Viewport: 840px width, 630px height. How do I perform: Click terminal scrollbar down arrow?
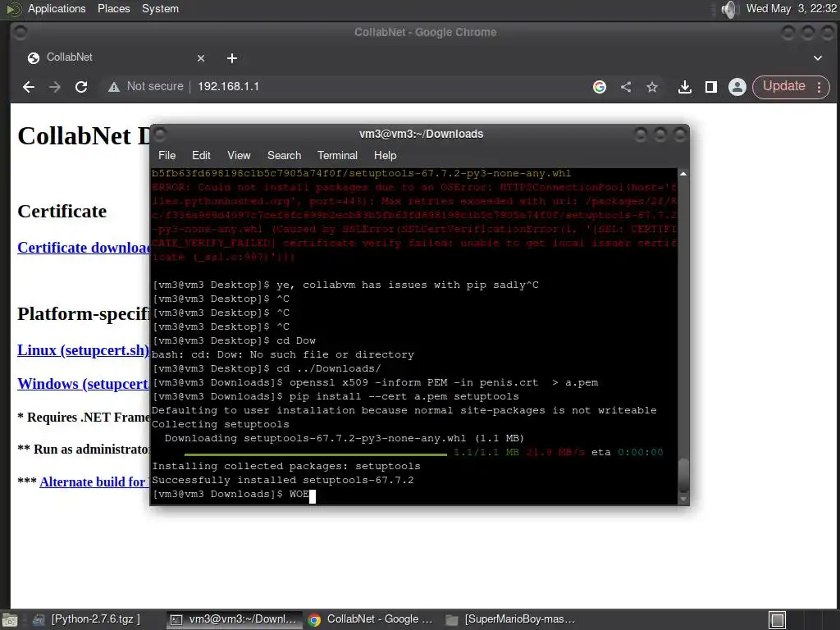(683, 499)
